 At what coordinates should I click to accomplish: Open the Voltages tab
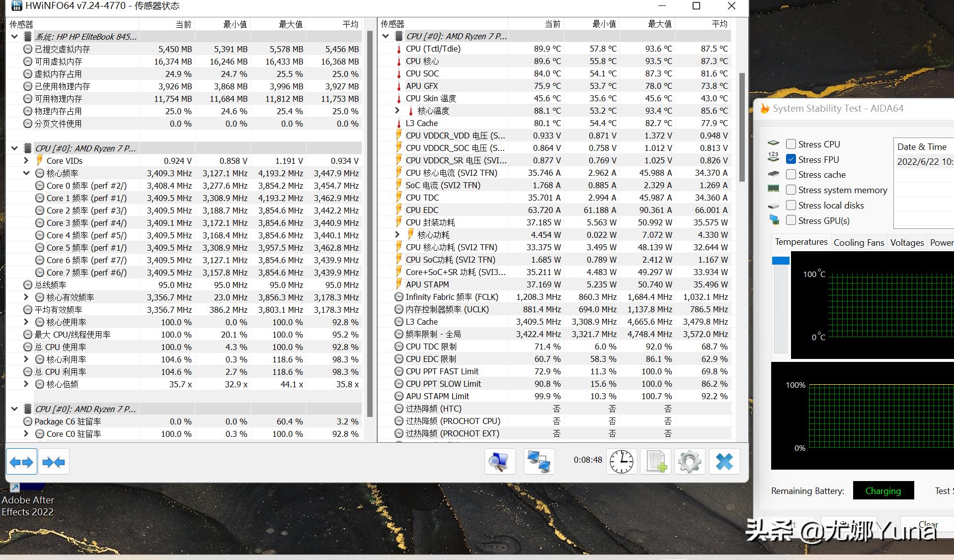point(907,242)
